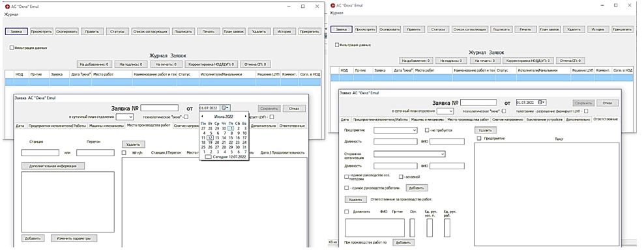Open 'Снятие напряжения' tab in right dialog
Image resolution: width=644 pixels, height=250 pixels.
point(508,119)
